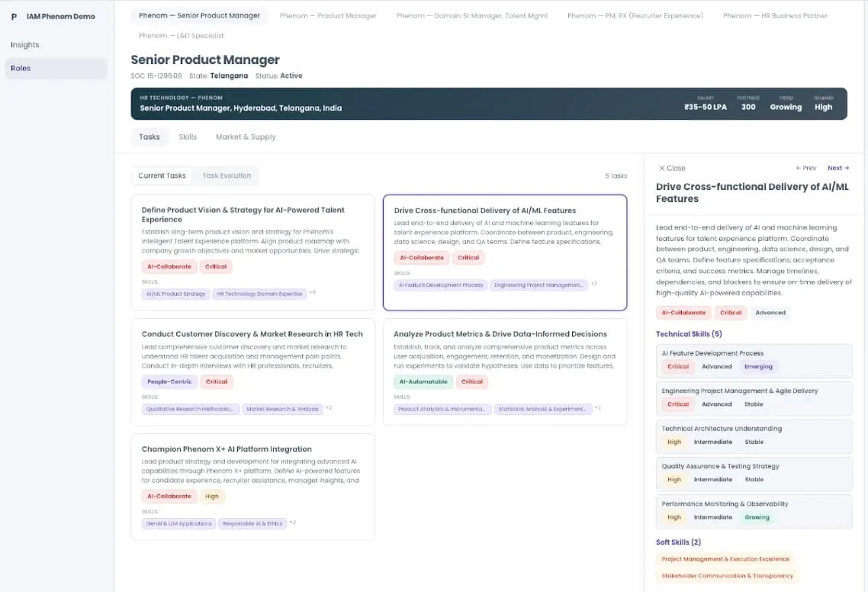Image resolution: width=868 pixels, height=592 pixels.
Task: Click HR Technology Domain Expertise skill chip
Action: [x=259, y=294]
